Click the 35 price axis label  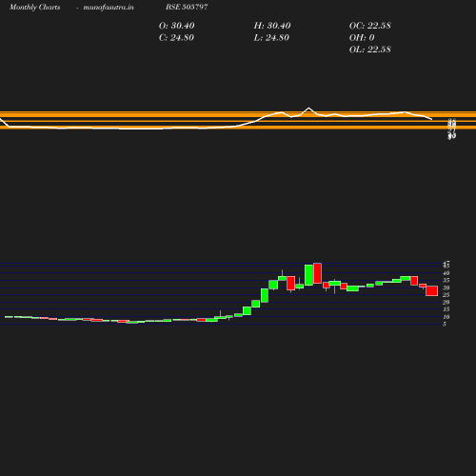446,280
